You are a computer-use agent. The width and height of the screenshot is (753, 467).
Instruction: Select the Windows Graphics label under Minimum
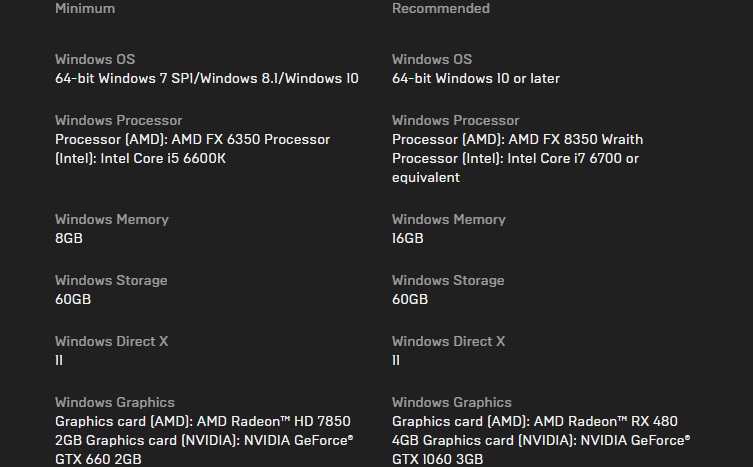(115, 403)
